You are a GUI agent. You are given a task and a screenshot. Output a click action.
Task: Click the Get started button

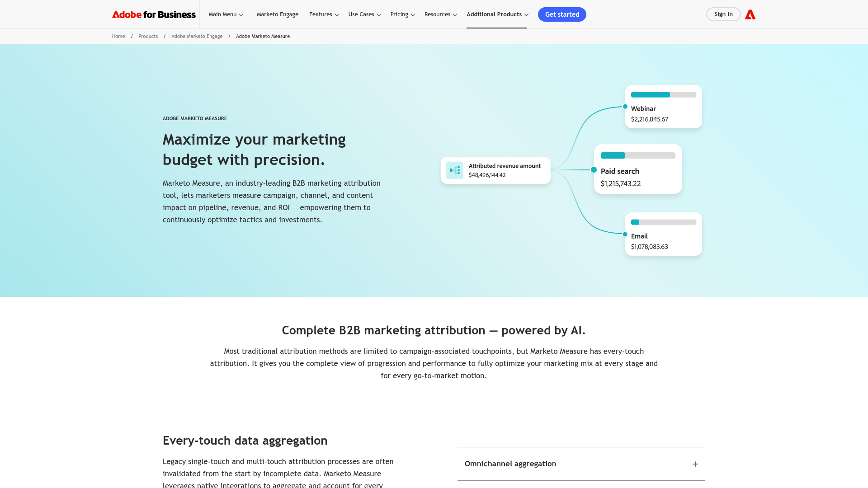pyautogui.click(x=562, y=14)
